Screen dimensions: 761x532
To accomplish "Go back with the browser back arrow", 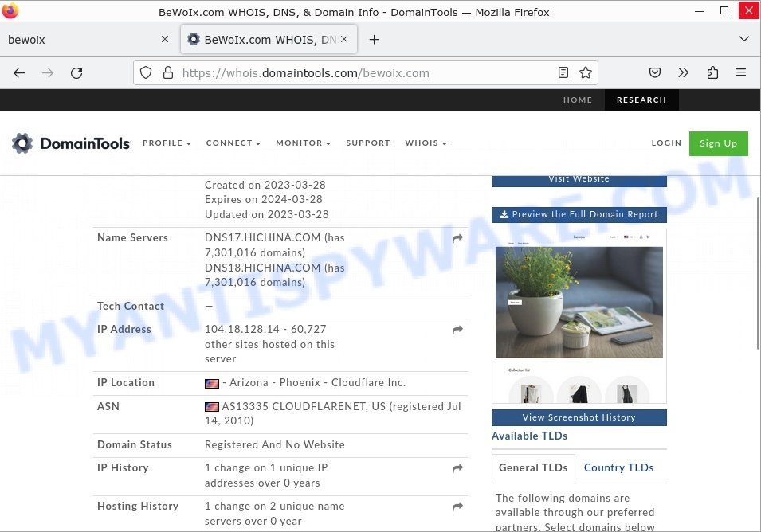I will tap(19, 73).
